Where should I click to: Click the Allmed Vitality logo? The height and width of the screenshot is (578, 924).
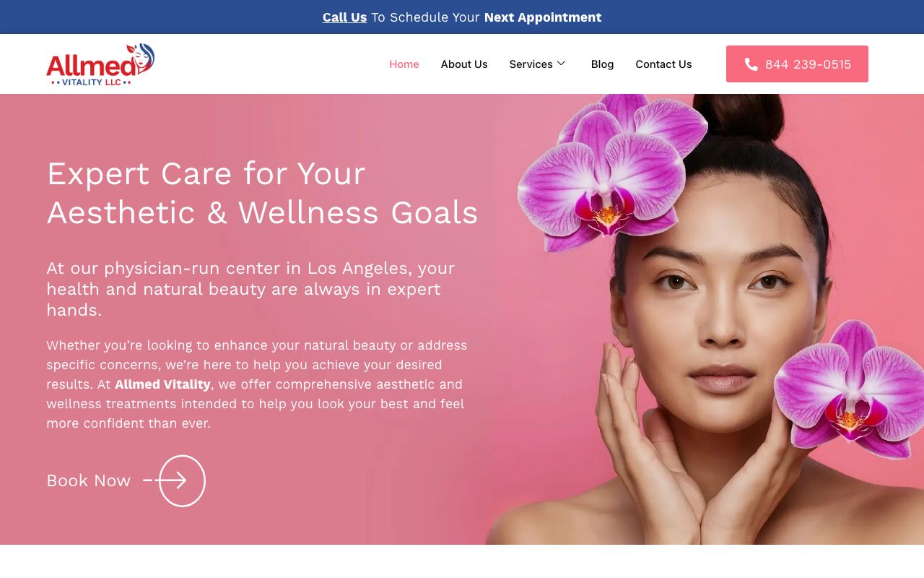click(x=100, y=64)
